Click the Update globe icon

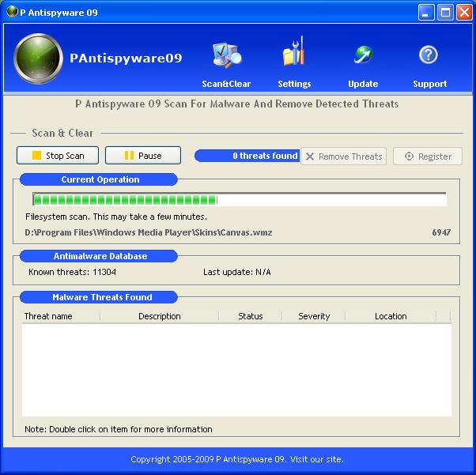click(x=363, y=55)
